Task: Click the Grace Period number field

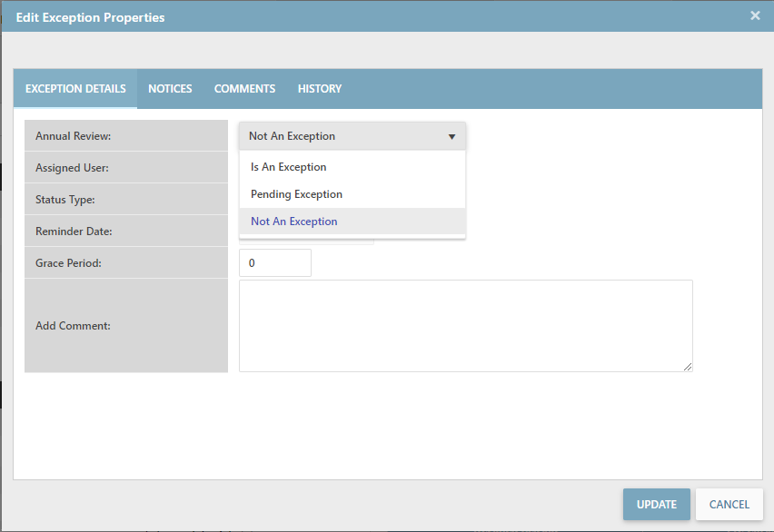Action: click(x=274, y=263)
